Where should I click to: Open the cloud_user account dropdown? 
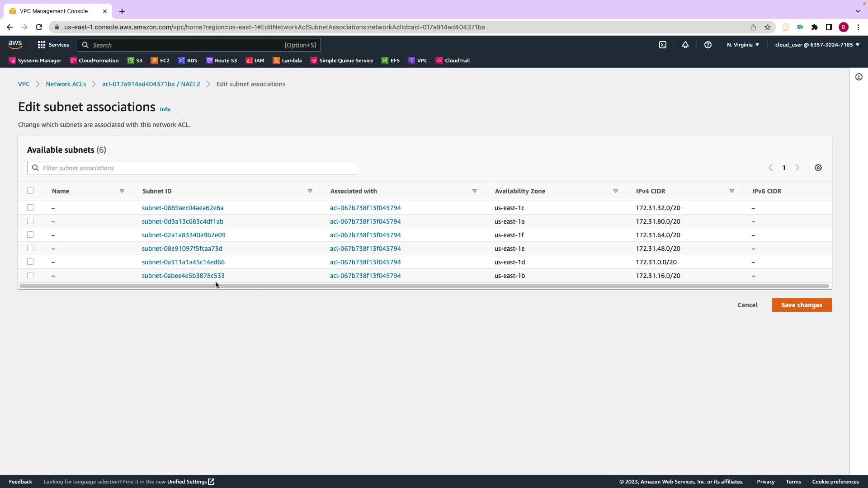817,45
